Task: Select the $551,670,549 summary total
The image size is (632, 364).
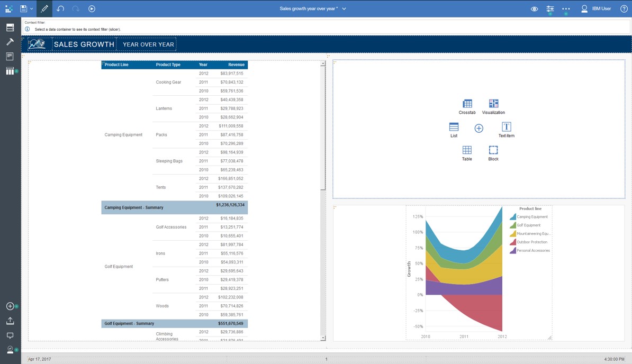Action: pyautogui.click(x=231, y=323)
